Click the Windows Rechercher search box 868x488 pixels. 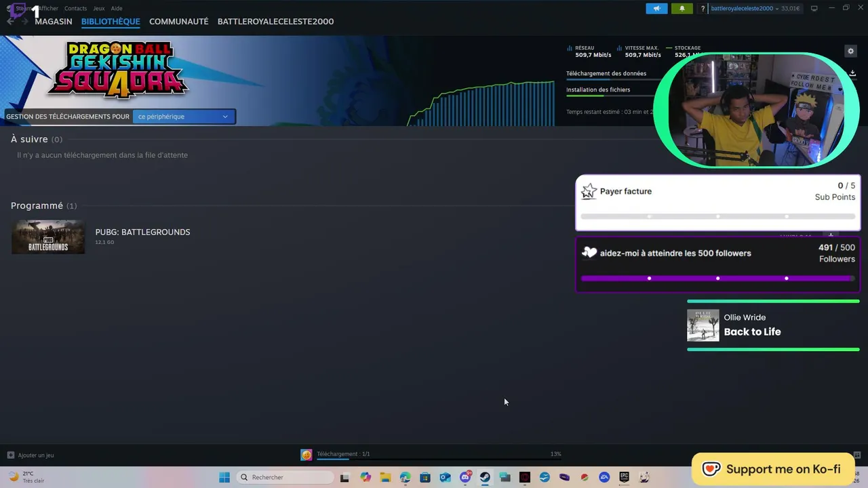285,477
